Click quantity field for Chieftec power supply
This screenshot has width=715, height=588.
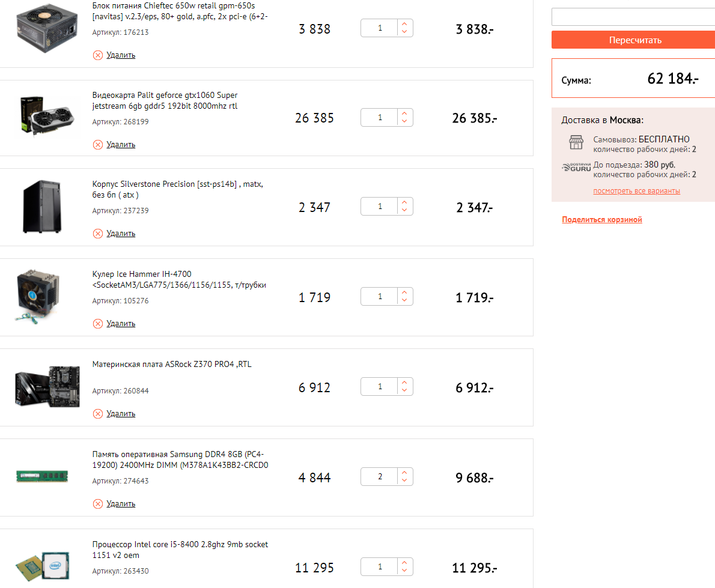(x=380, y=28)
